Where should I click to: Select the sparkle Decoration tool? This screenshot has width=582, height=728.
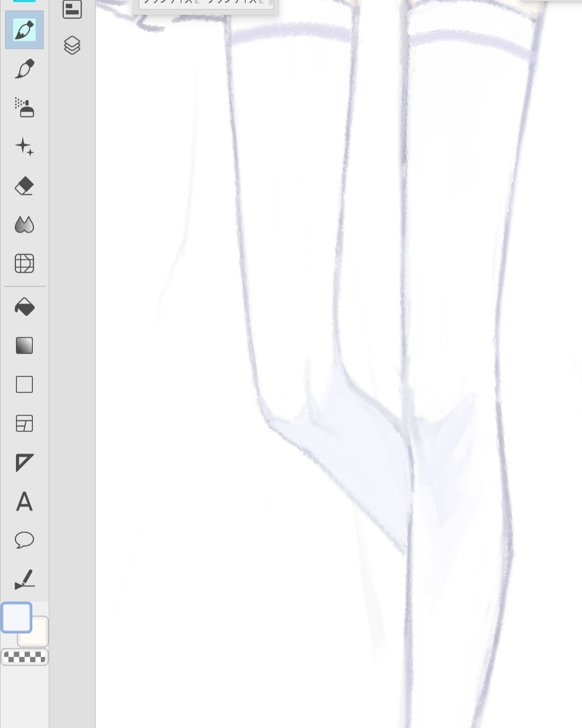pos(24,147)
